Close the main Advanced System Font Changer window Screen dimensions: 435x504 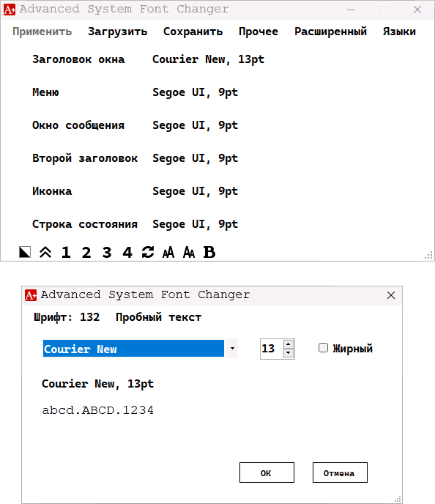417,10
